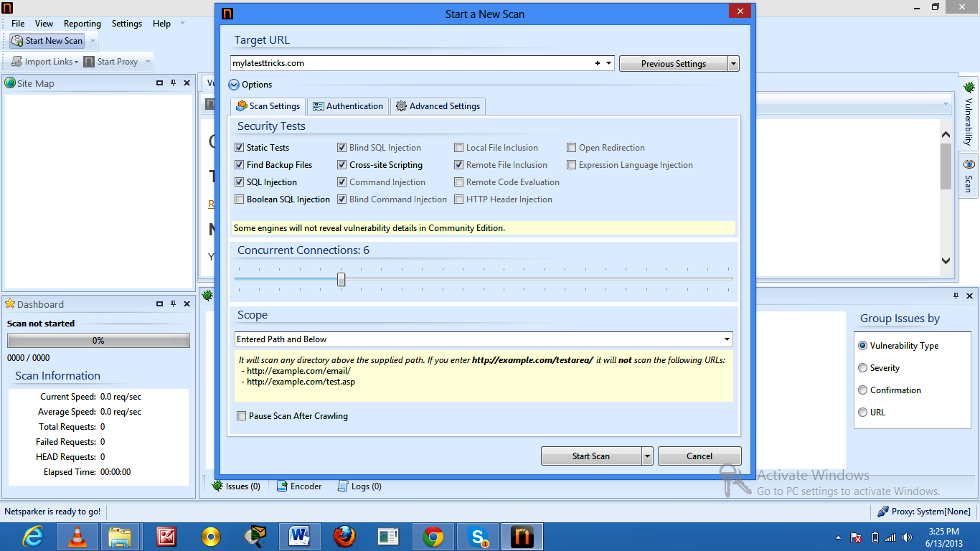The height and width of the screenshot is (551, 980).
Task: Pin the Dashboard panel
Action: click(x=173, y=304)
